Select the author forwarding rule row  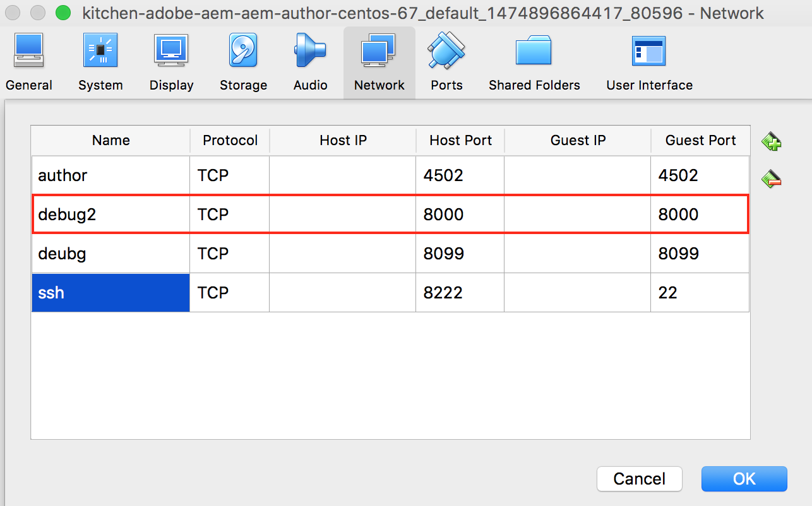click(110, 175)
